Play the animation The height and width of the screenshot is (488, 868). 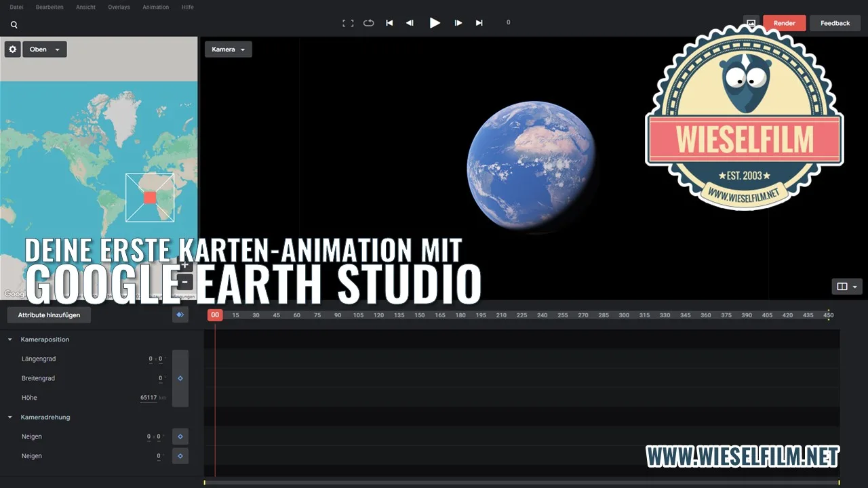[435, 23]
